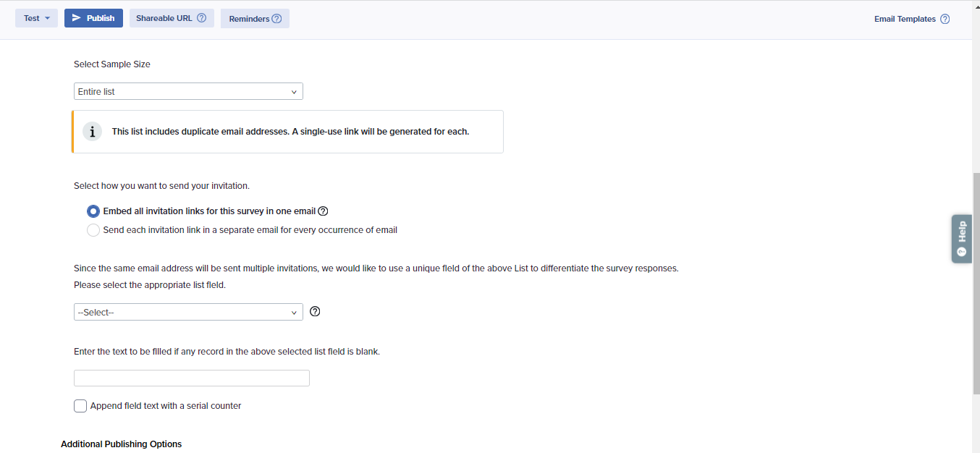Click help icon next to list field dropdown
This screenshot has height=453, width=980.
[315, 312]
